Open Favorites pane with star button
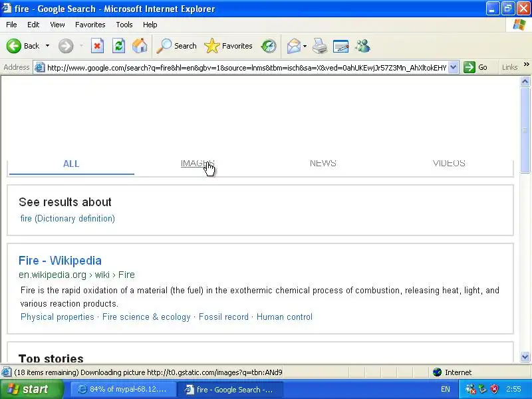This screenshot has width=532, height=399. (228, 46)
